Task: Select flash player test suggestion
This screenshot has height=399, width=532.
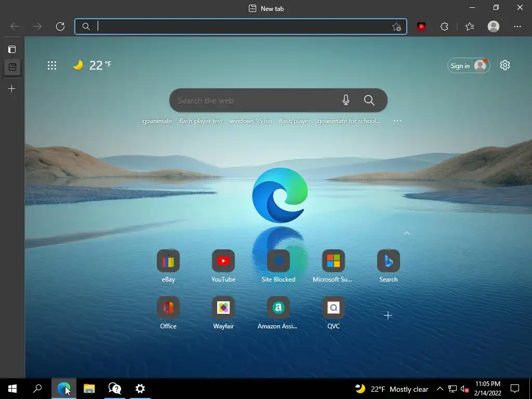Action: [x=201, y=121]
